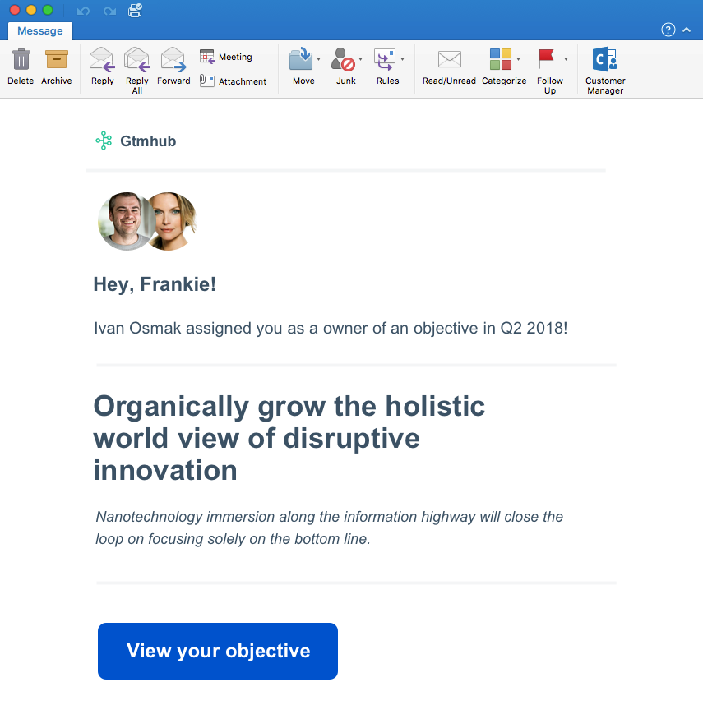The image size is (703, 728).
Task: Expand the Move dropdown arrow
Action: tap(319, 59)
